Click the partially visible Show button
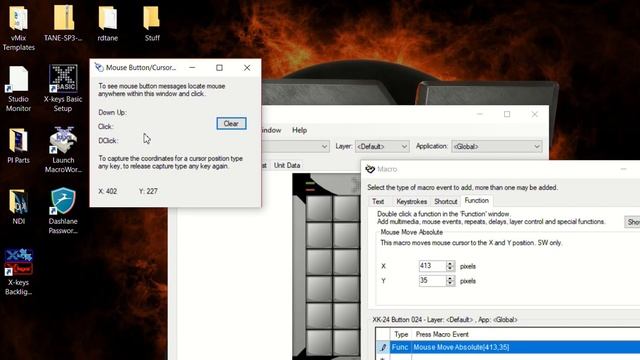This screenshot has height=360, width=640. coord(633,222)
